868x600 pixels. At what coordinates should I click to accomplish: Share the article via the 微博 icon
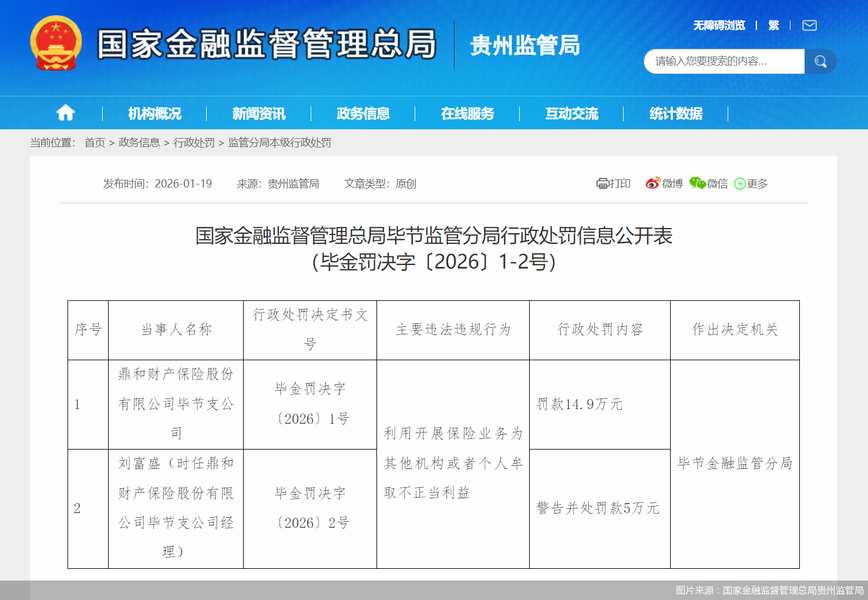click(652, 183)
